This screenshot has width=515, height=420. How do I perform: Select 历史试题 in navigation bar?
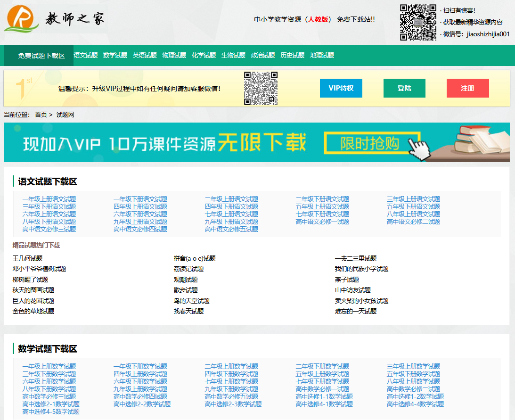293,55
